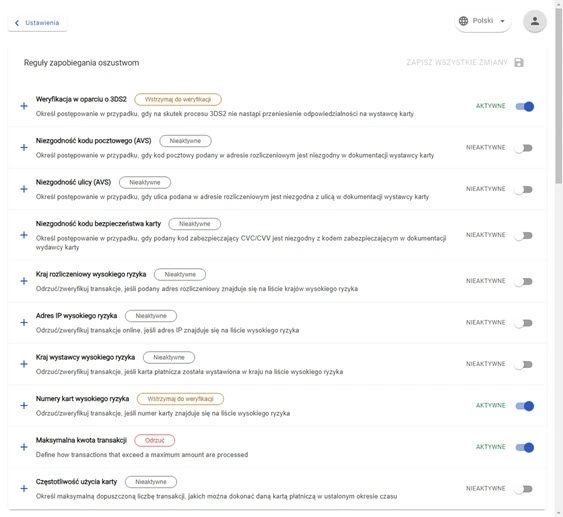
Task: Enable Kraj rozliczeniowy wysokiego ryzyka toggle
Action: 524,281
